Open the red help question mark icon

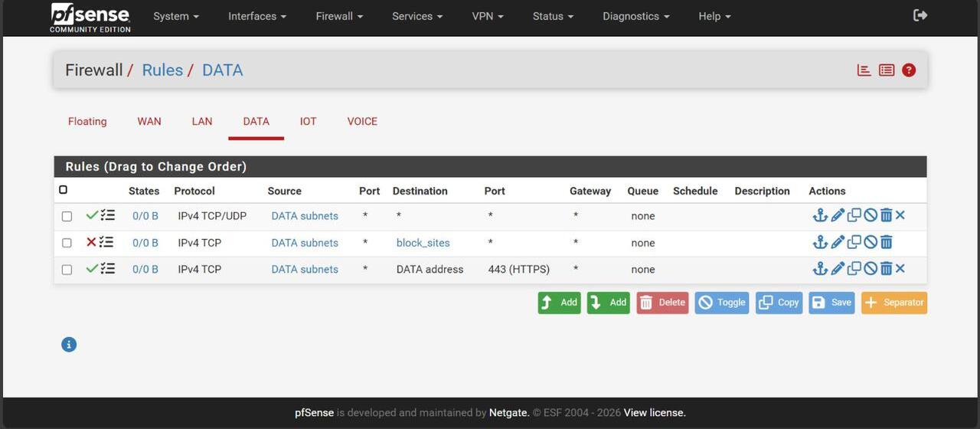click(x=909, y=70)
